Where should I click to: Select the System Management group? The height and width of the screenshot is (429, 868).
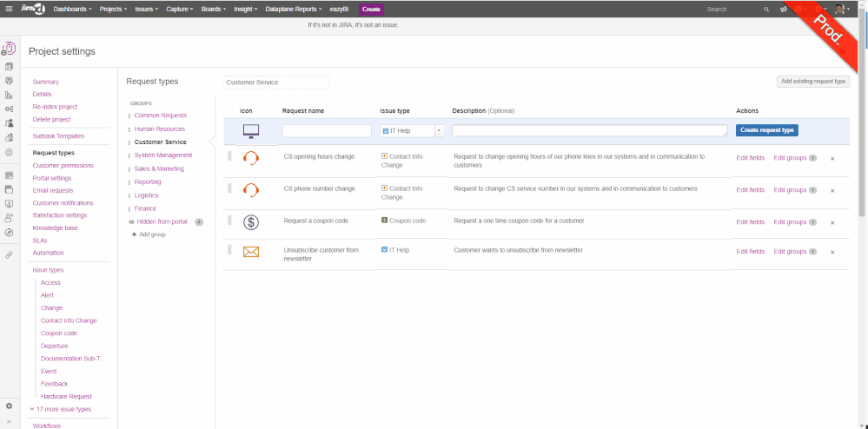point(163,155)
